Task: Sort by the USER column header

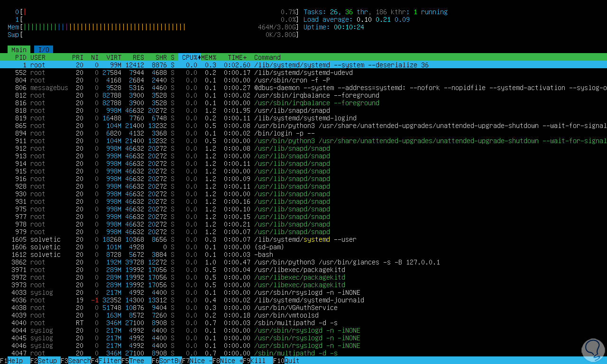Action: [38, 57]
